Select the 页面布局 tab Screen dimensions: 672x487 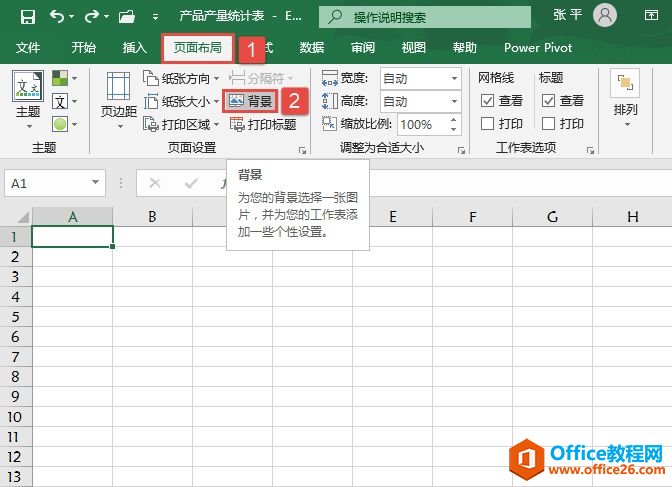point(198,48)
